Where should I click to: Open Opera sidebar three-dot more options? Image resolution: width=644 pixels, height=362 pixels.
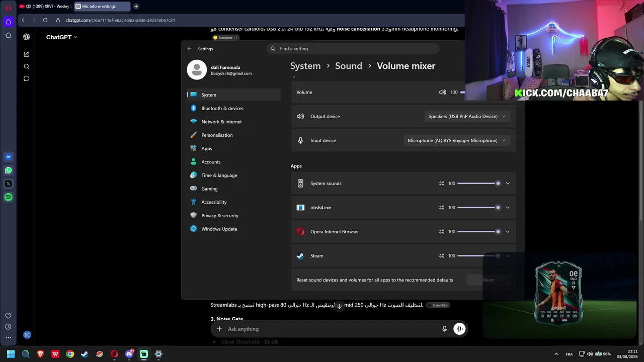tap(8, 337)
